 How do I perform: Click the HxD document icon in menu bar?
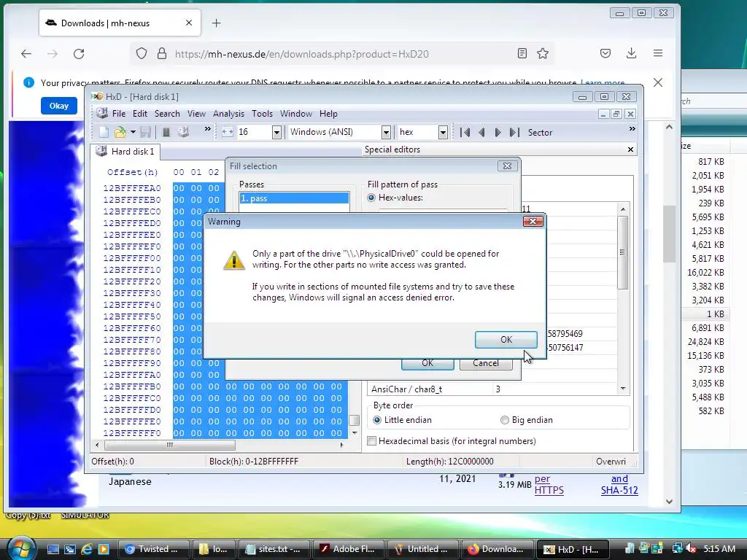101,113
